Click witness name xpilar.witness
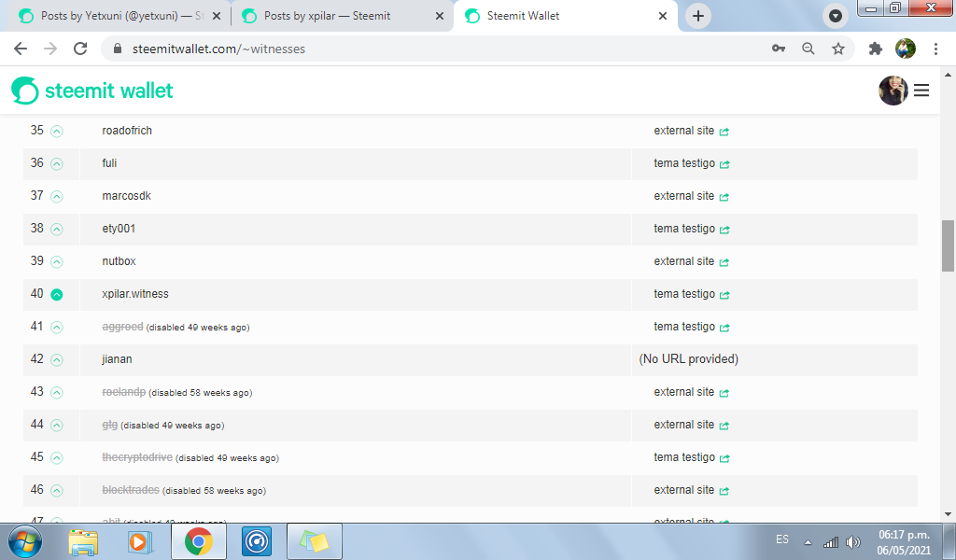Screen dimensions: 956x560 tap(135, 294)
